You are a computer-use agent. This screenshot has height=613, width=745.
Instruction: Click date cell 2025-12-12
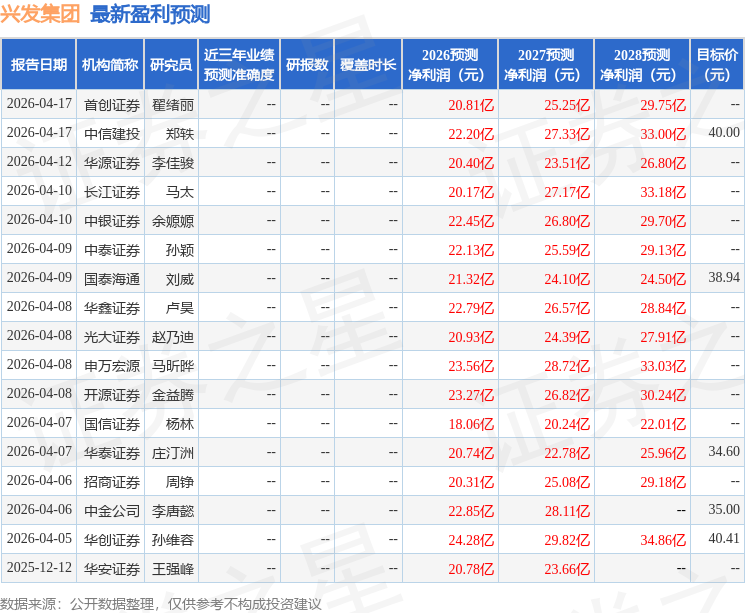pos(39,567)
